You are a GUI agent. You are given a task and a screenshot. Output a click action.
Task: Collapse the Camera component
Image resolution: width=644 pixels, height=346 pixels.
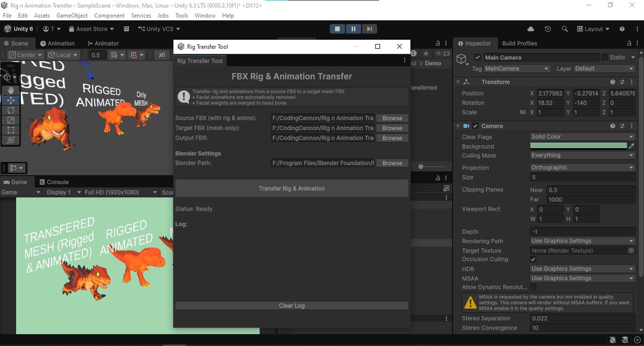click(458, 126)
